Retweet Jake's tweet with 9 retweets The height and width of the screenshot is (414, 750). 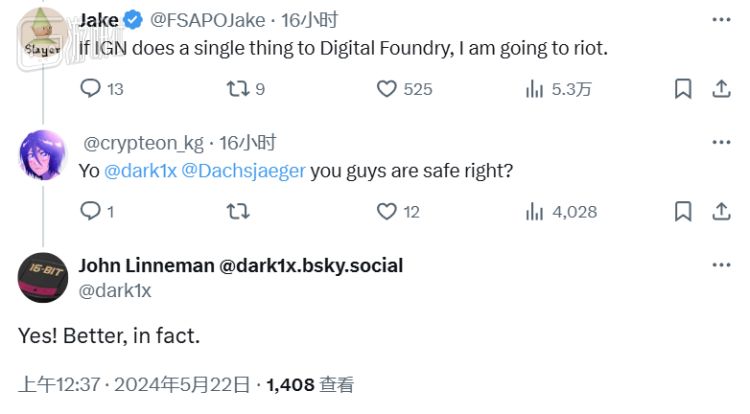236,89
